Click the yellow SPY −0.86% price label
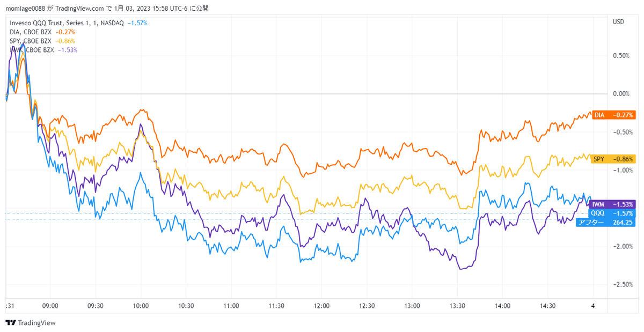 point(614,159)
